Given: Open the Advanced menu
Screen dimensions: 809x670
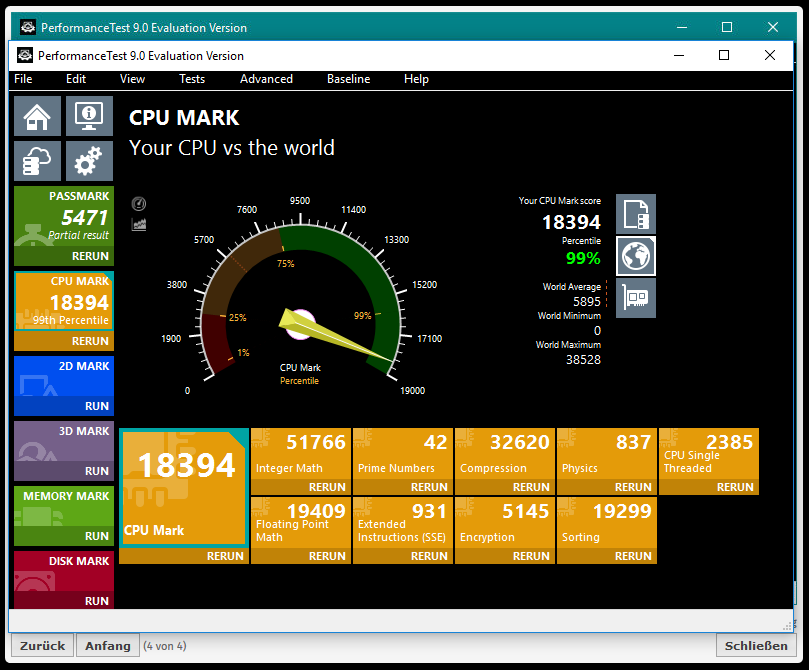Looking at the screenshot, I should click(266, 79).
